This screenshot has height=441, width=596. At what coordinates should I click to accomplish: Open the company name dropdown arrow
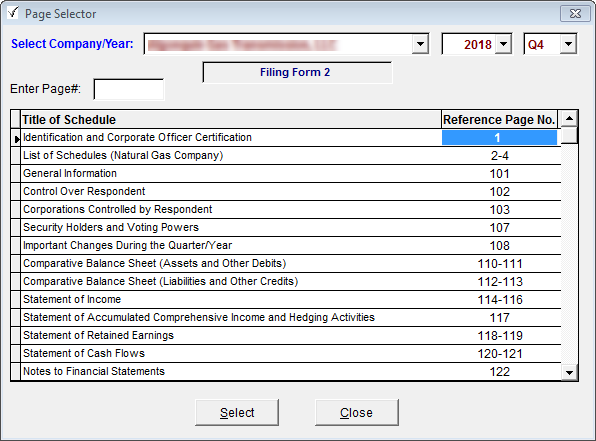[x=420, y=44]
